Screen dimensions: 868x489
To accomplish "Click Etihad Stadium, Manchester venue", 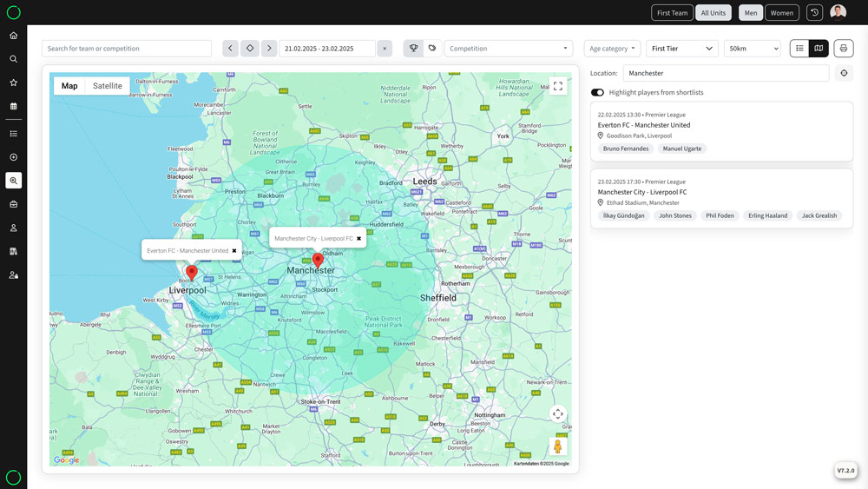I will (642, 202).
